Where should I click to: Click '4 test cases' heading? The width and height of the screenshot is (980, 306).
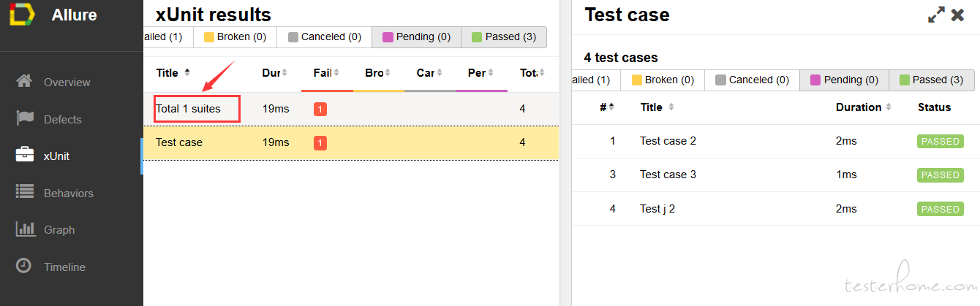(x=621, y=57)
